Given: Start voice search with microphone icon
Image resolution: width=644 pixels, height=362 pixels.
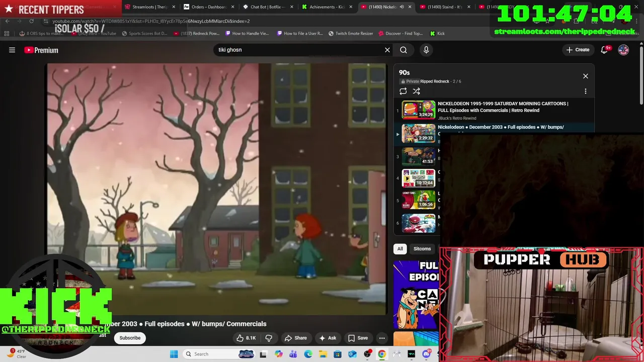Looking at the screenshot, I should [x=426, y=50].
